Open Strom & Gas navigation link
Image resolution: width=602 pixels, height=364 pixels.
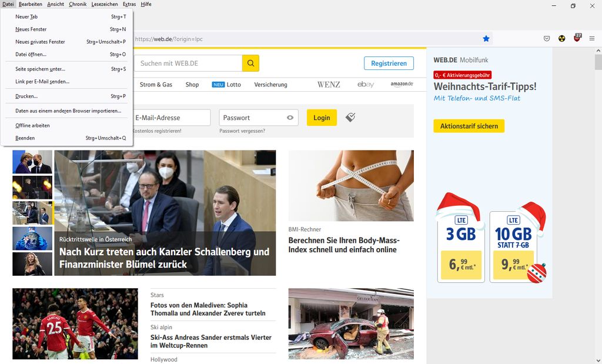pos(156,85)
